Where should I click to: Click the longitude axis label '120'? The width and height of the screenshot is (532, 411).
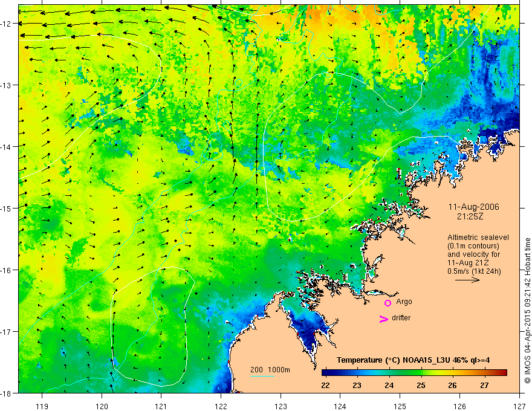tap(102, 406)
